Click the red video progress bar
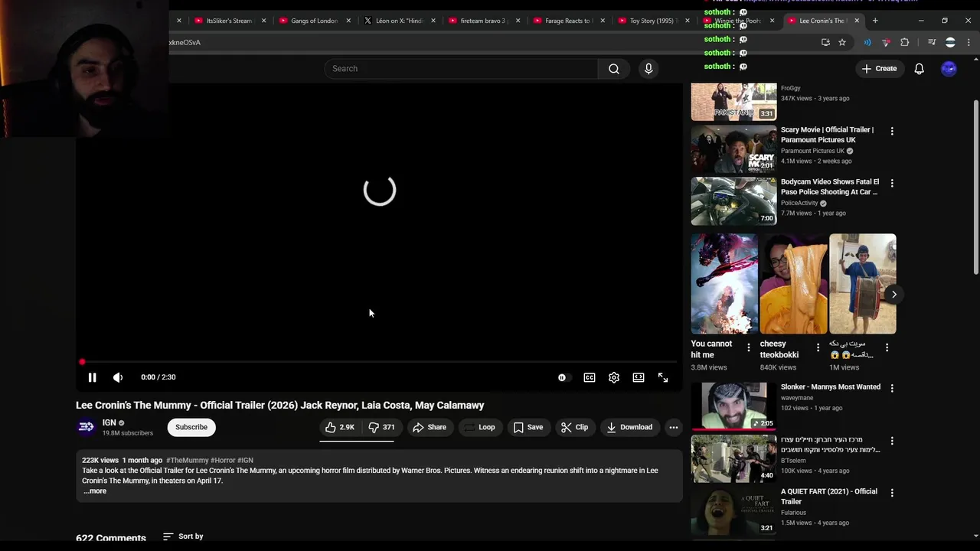 (379, 362)
